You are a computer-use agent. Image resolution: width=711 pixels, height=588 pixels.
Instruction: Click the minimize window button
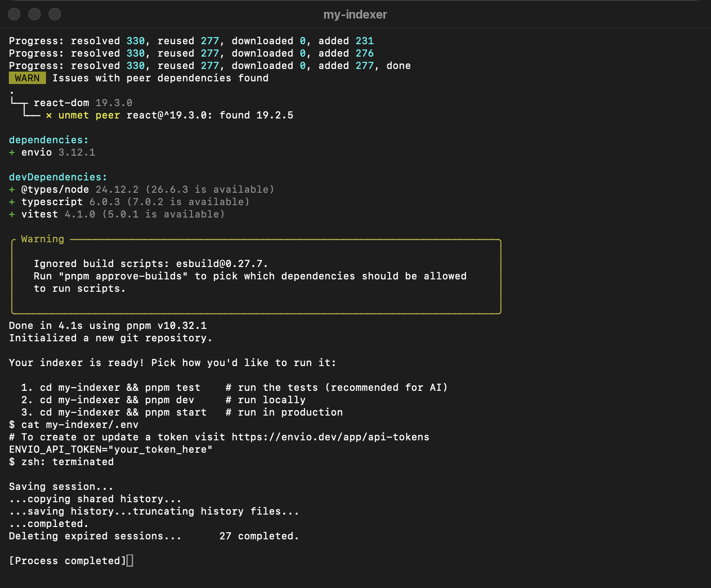click(x=34, y=14)
